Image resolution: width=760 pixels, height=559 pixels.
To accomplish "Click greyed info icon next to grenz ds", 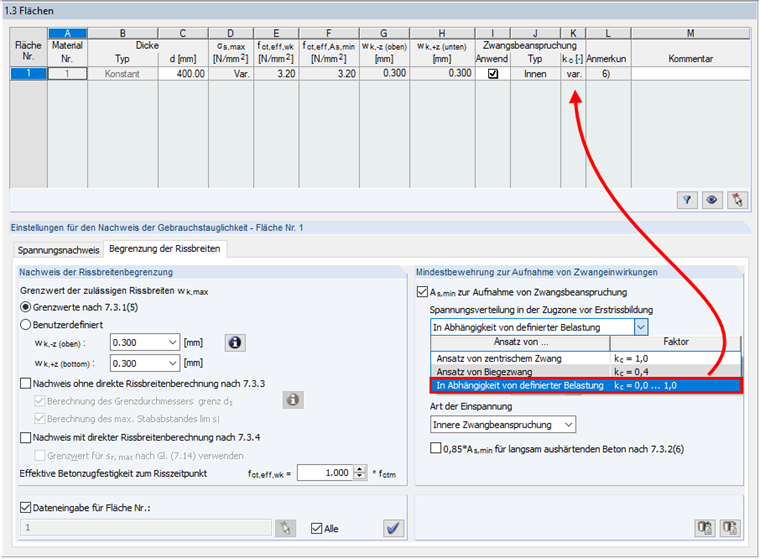I will [x=293, y=400].
